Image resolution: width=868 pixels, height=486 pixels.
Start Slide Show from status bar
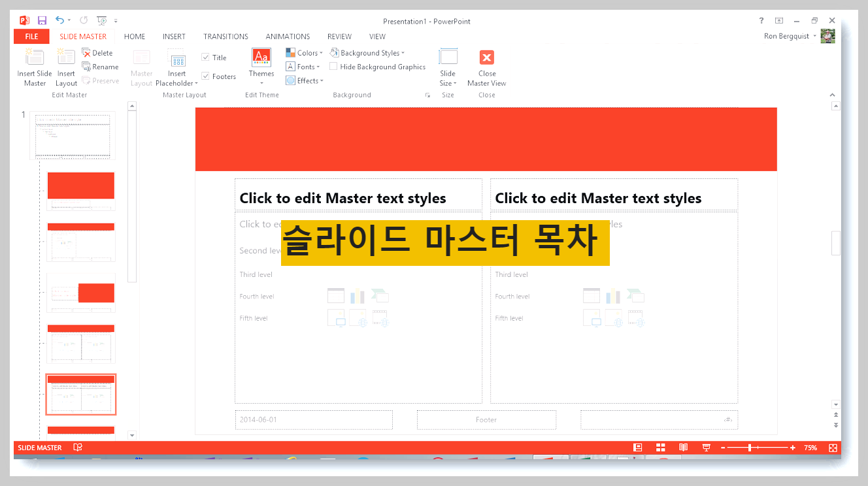tap(706, 447)
